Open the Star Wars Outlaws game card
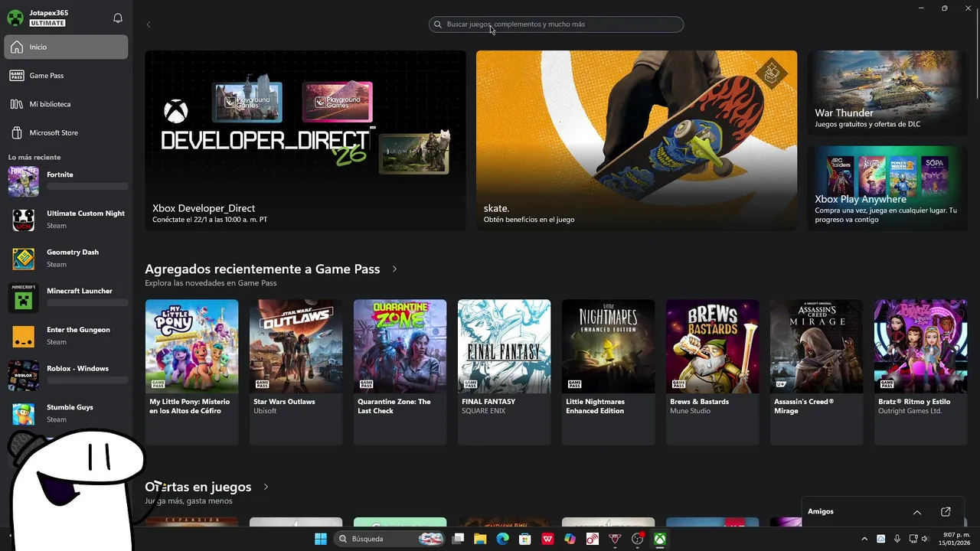Screen dimensions: 980x551 click(x=296, y=372)
